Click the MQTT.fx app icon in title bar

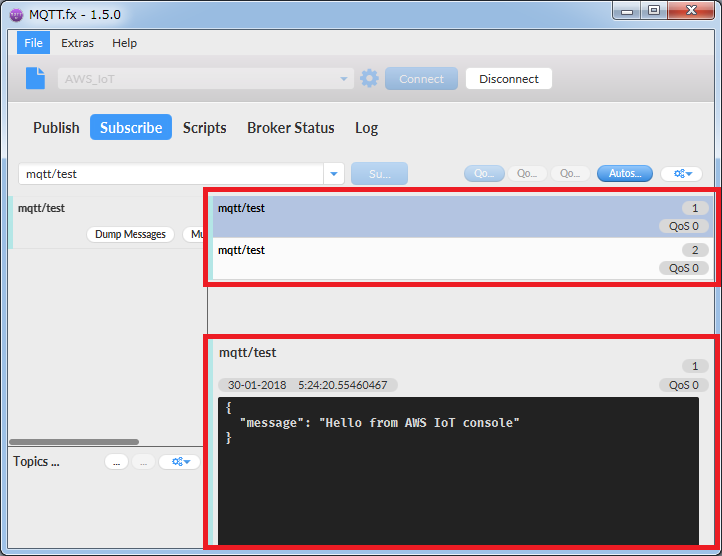tap(16, 14)
